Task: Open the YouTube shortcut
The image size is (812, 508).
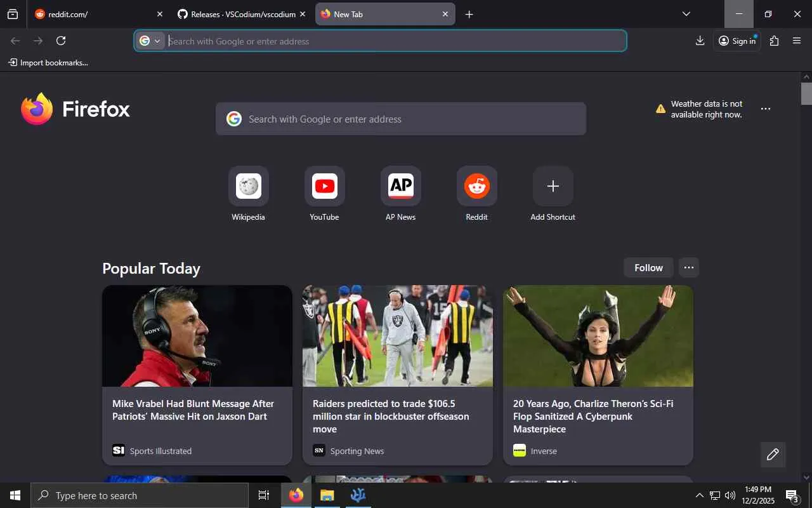Action: [x=325, y=194]
